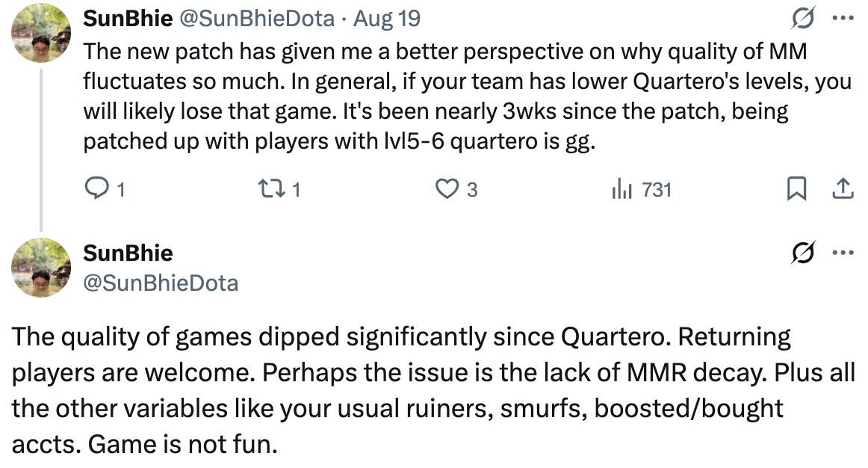Click SunBhie display name in second tweet
This screenshot has width=868, height=468.
[128, 253]
